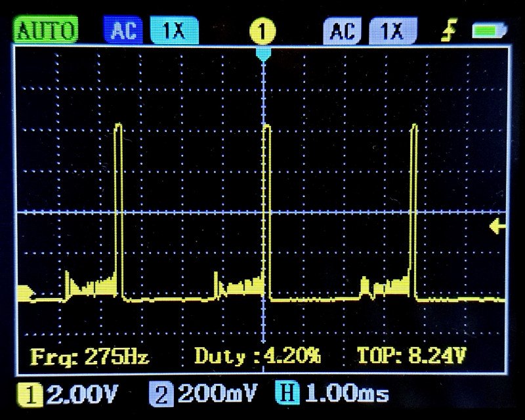
Task: Toggle channel 1 AC coupling badge
Action: [123, 30]
